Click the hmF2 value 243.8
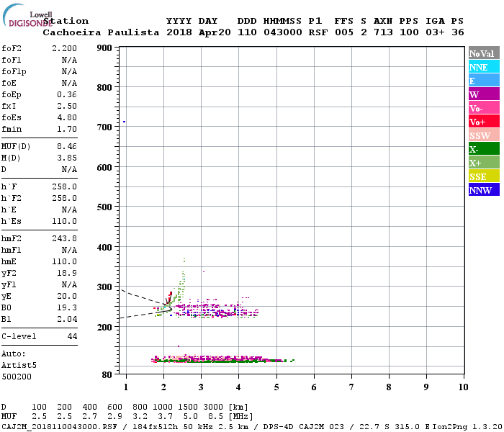The image size is (504, 432). (x=64, y=238)
